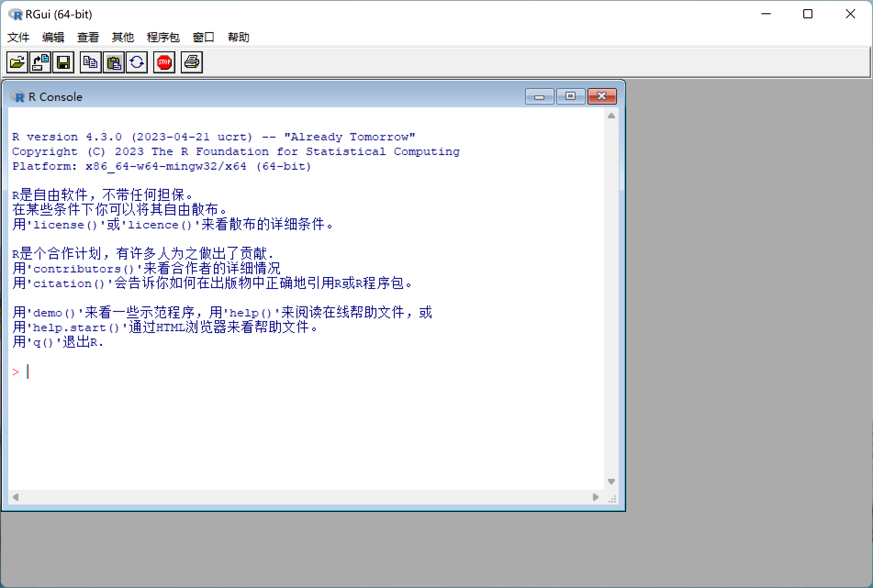Open the 帮助 menu
The width and height of the screenshot is (873, 588).
click(239, 37)
